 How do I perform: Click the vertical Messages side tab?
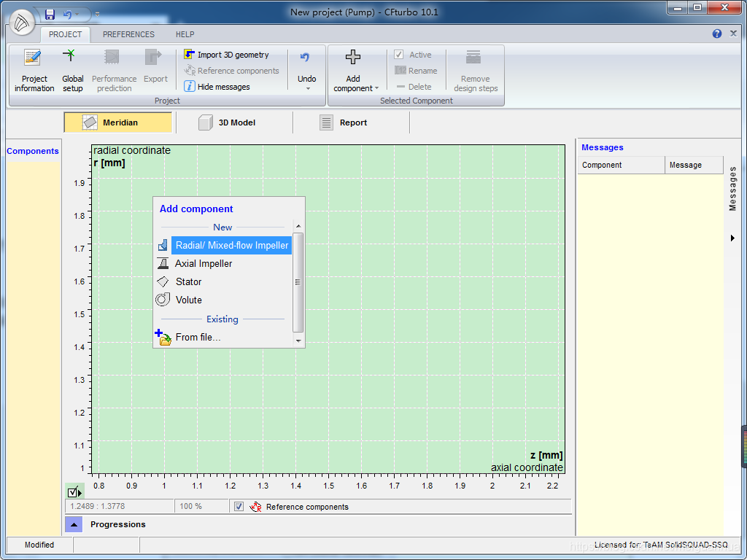(732, 189)
